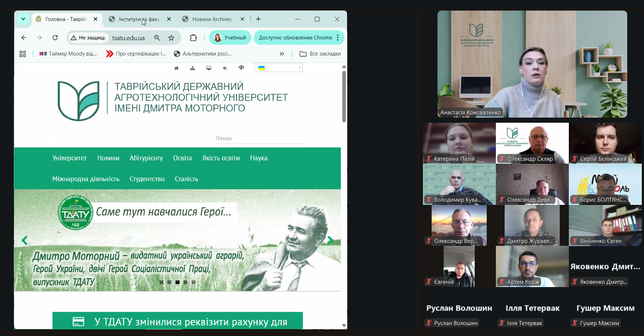This screenshot has height=336, width=644.
Task: Toggle the accessibility eye icon on the site
Action: click(x=241, y=68)
